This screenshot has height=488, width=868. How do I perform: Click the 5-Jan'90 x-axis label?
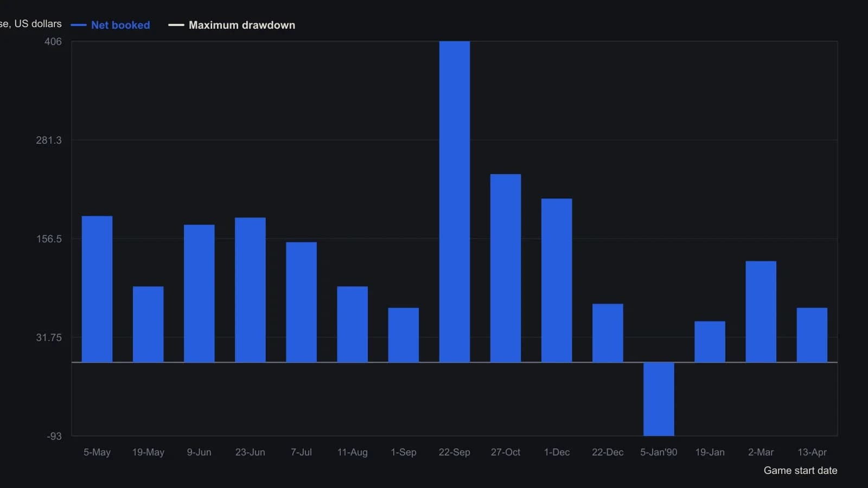click(659, 452)
